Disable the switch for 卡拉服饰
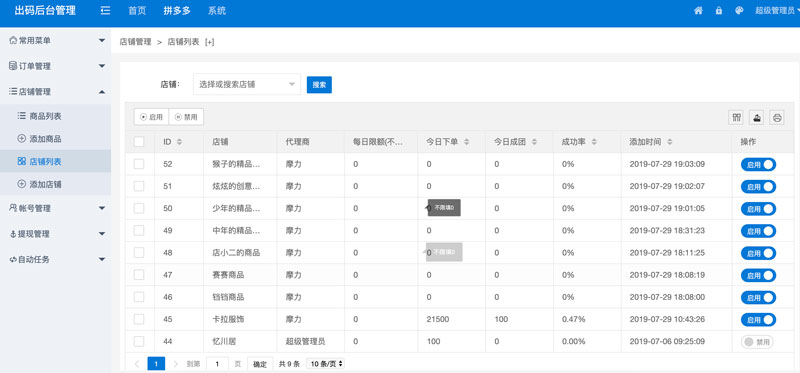Viewport: 800px width, 373px height. tap(758, 319)
